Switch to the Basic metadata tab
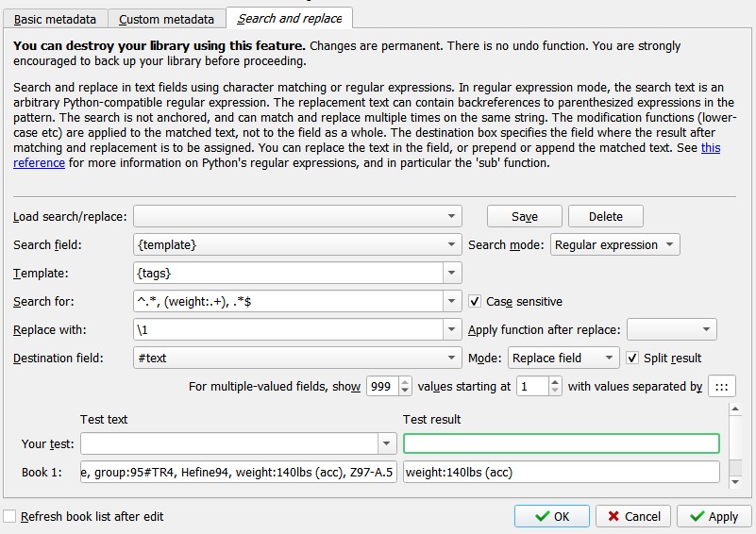Image resolution: width=756 pixels, height=534 pixels. click(x=56, y=19)
